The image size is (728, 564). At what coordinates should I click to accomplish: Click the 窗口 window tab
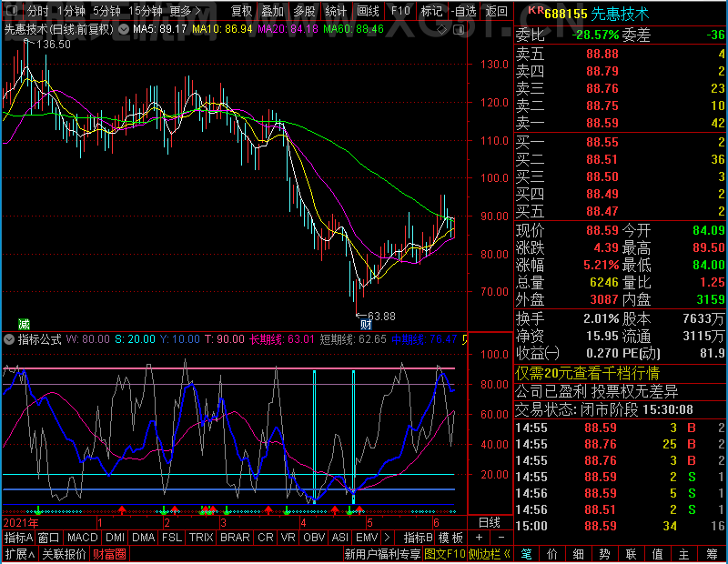(49, 538)
